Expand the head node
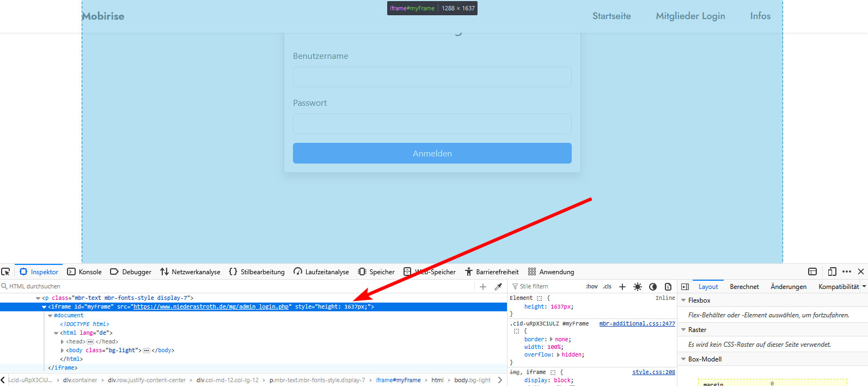The image size is (868, 386). [62, 342]
